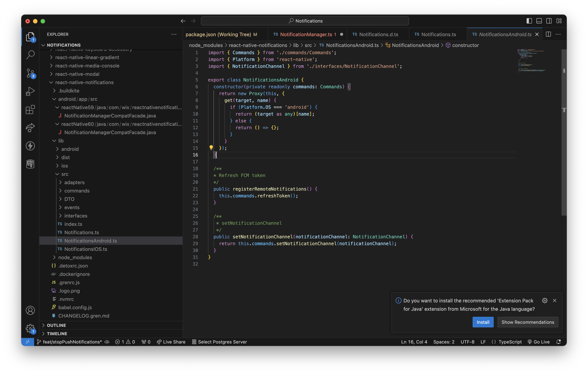Screen dimensions: 588x374
Task: Open the PostgreSQL elephant icon
Action: click(30, 164)
